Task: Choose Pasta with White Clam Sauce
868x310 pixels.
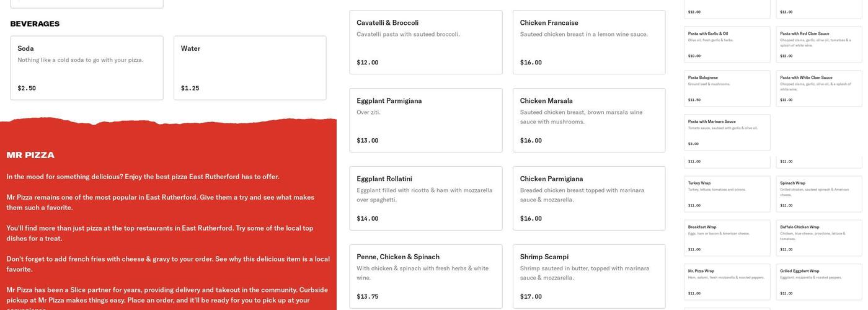Action: pos(819,89)
